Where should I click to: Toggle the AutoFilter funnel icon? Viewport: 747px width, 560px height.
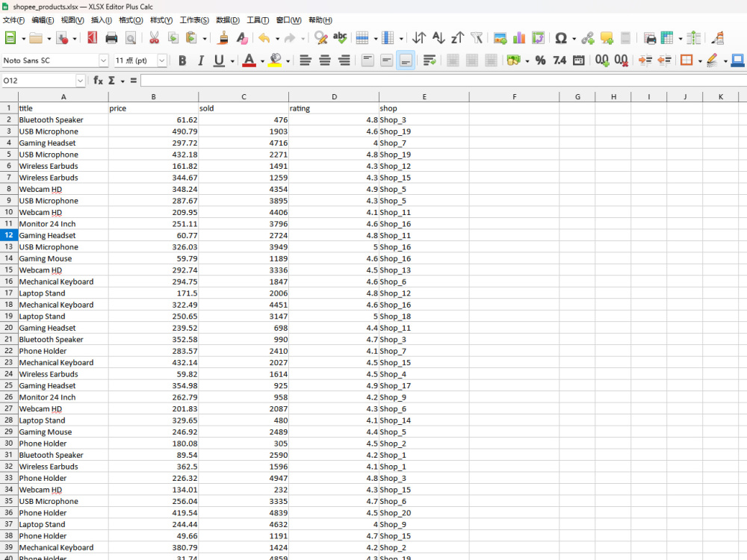pyautogui.click(x=477, y=37)
